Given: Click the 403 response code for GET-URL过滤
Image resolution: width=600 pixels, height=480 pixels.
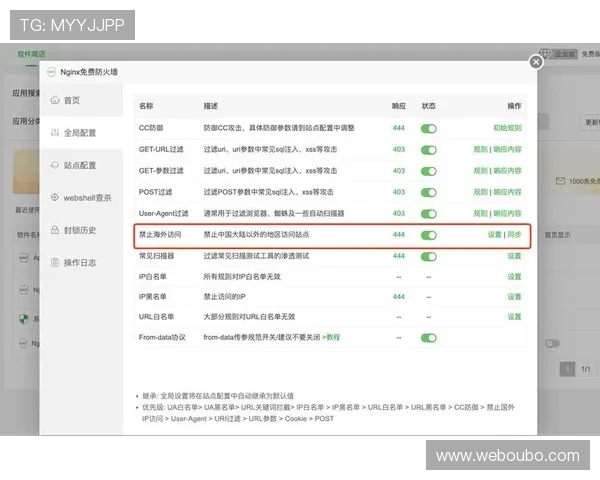Looking at the screenshot, I should 399,149.
